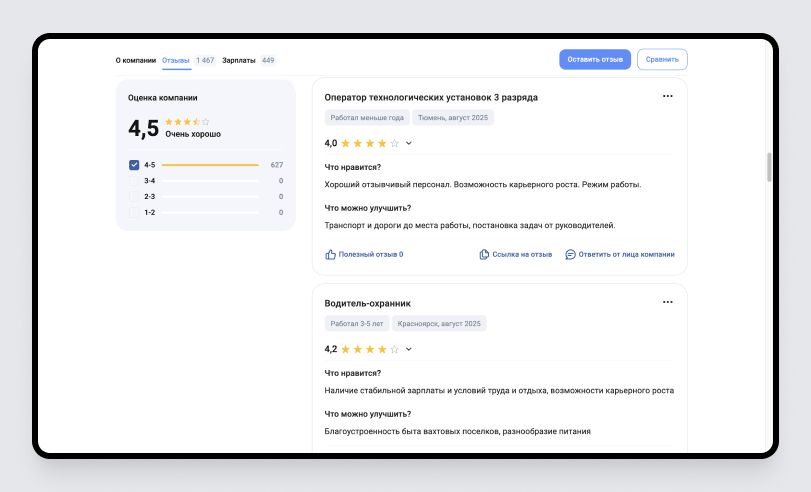
Task: Click the Сравнить button
Action: coord(662,60)
